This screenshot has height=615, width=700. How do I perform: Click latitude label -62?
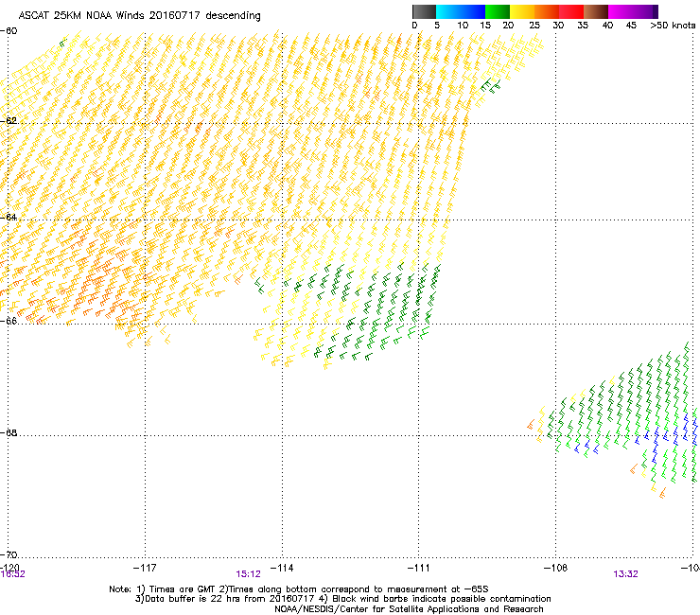point(9,120)
